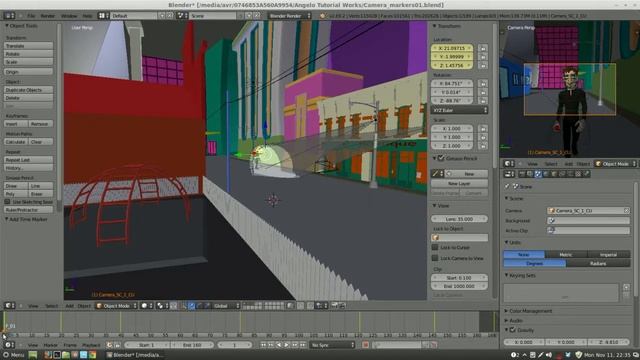Select the scale manipulator icon
The width and height of the screenshot is (640, 360).
pyautogui.click(x=207, y=306)
